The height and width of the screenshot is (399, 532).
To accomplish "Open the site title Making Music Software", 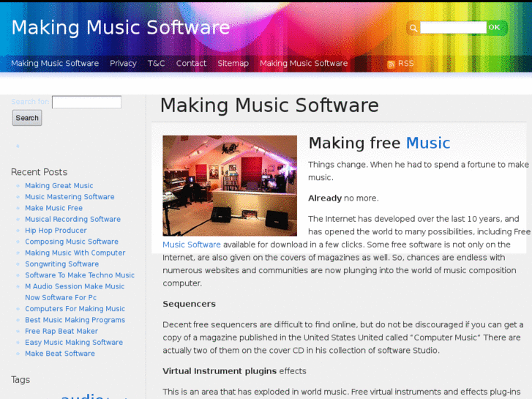I will point(121,27).
